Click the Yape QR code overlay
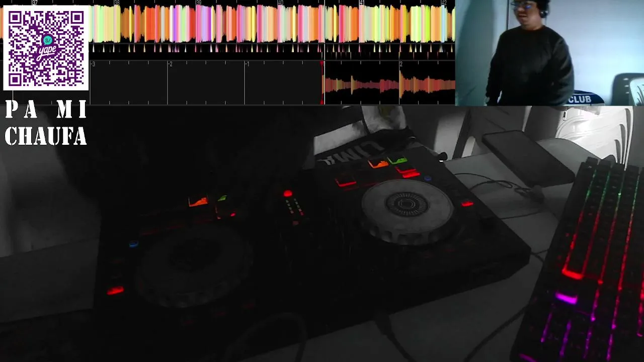 click(x=46, y=48)
